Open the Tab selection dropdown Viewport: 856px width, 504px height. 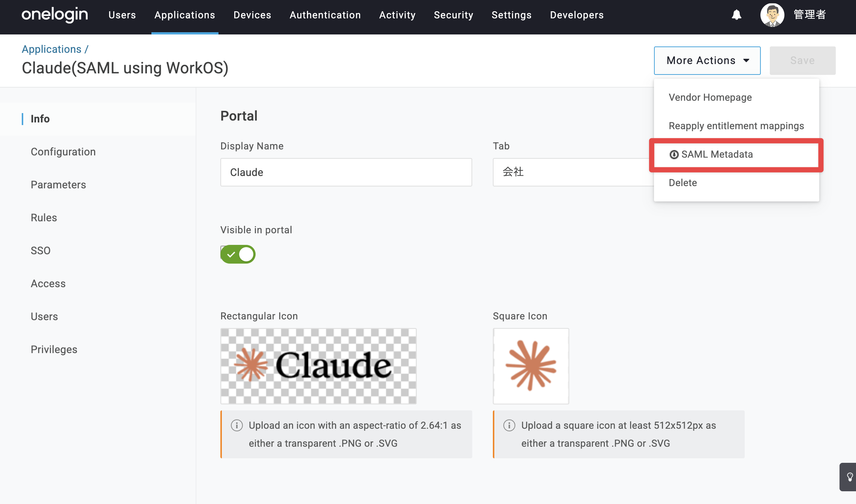(573, 172)
